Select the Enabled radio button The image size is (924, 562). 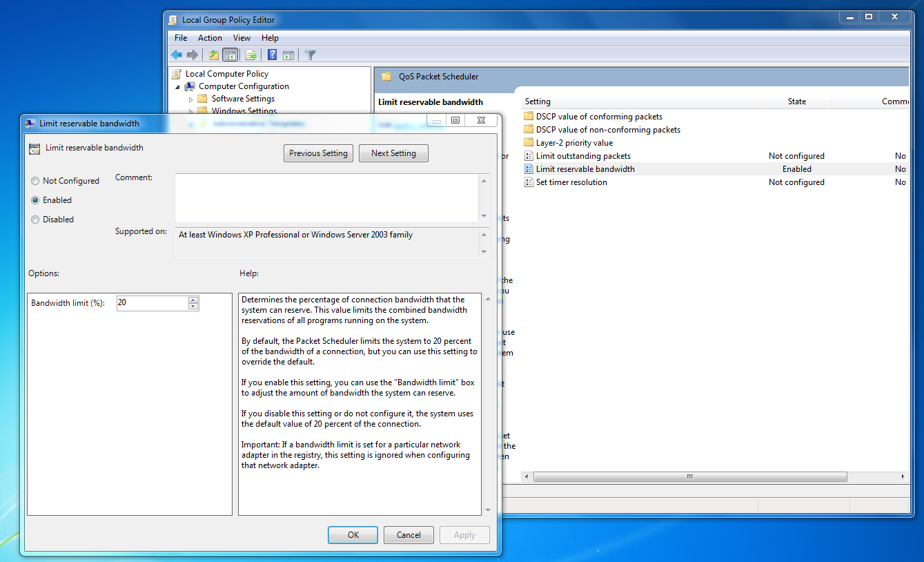[x=35, y=200]
